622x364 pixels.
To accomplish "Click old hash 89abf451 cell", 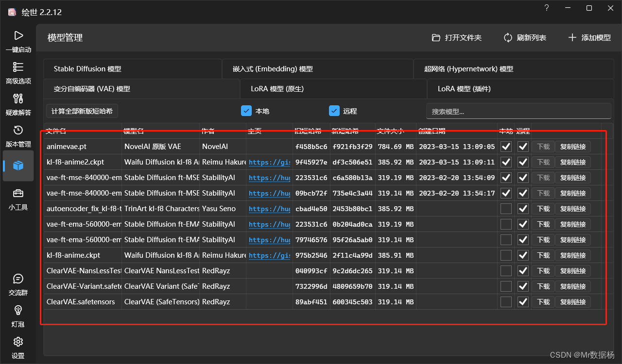I will [311, 302].
